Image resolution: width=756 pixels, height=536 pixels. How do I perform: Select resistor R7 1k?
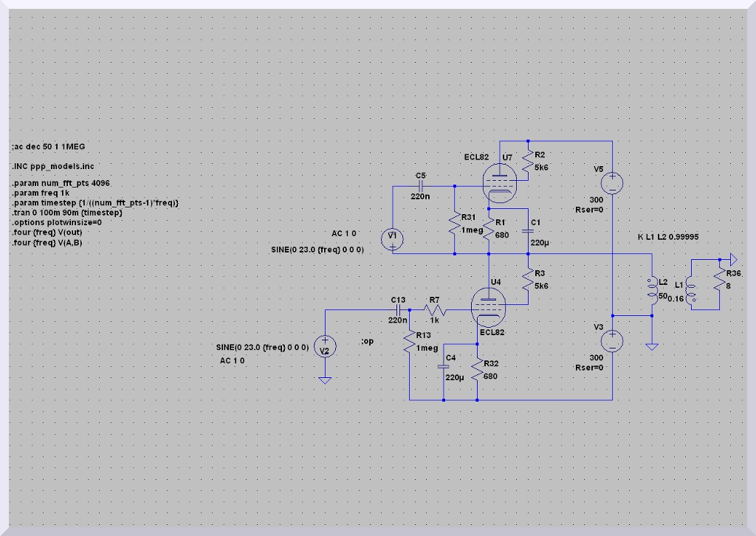point(435,310)
